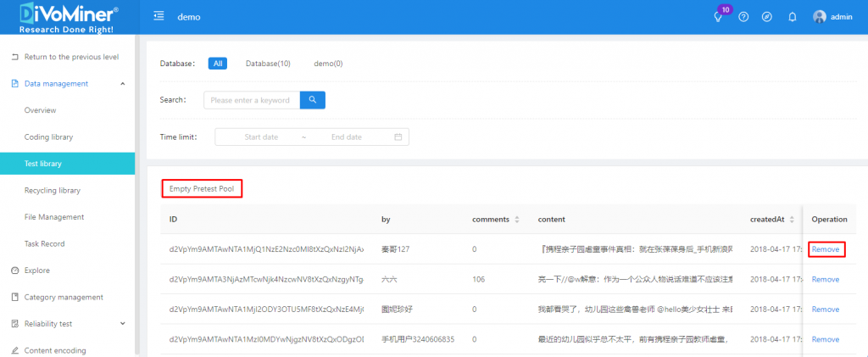Select the Database(10) filter option
This screenshot has width=868, height=357.
[268, 64]
